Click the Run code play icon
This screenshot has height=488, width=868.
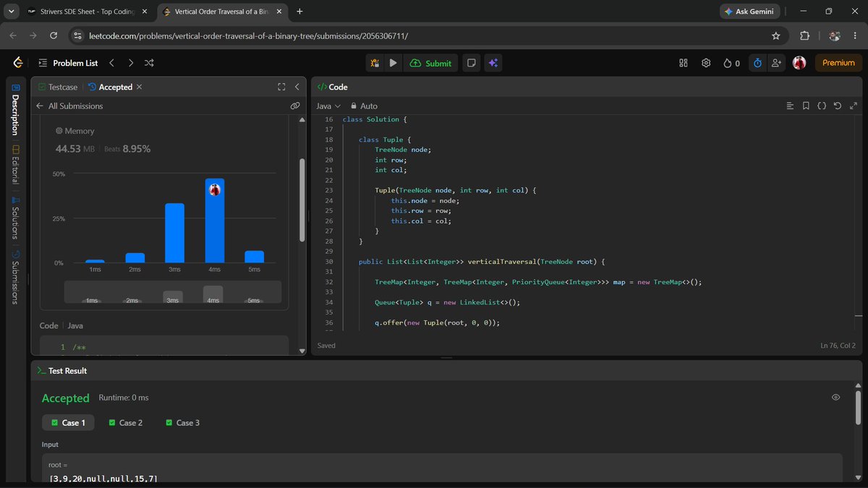393,63
